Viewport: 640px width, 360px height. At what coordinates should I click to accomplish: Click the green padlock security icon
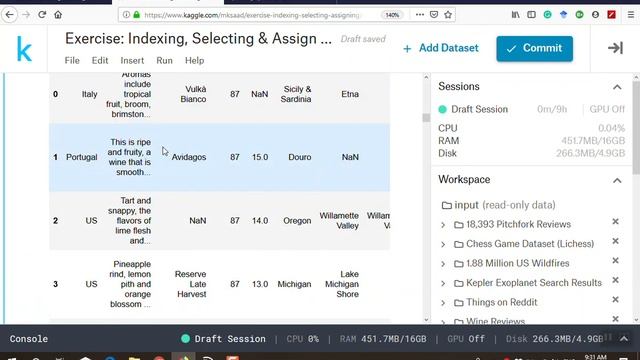click(x=137, y=15)
